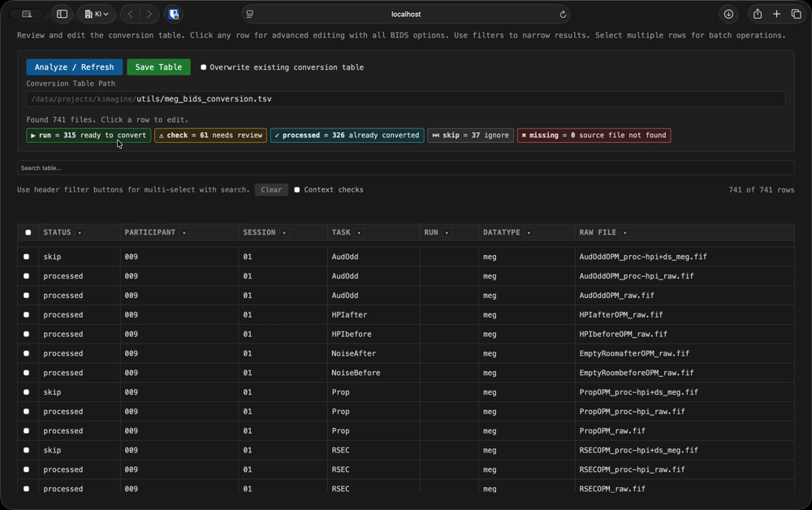Click RSECOPM_proc-hpi_raw.fif file name
812x510 pixels.
point(632,469)
